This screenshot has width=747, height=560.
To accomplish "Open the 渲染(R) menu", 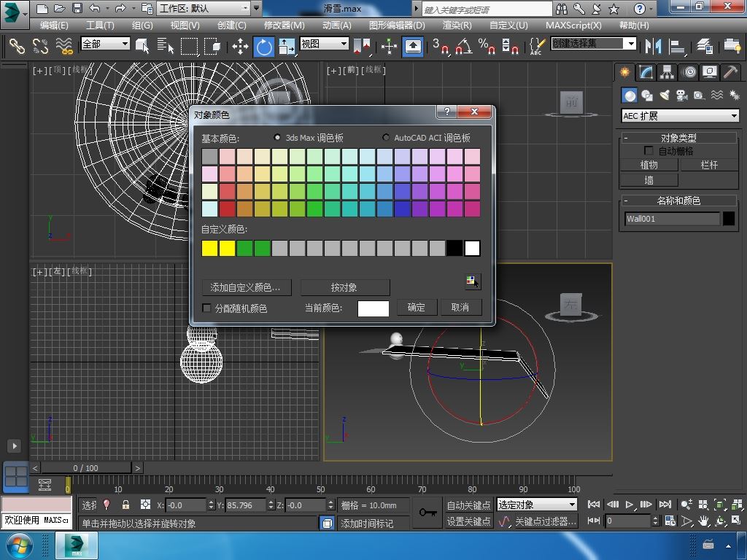I will point(457,26).
